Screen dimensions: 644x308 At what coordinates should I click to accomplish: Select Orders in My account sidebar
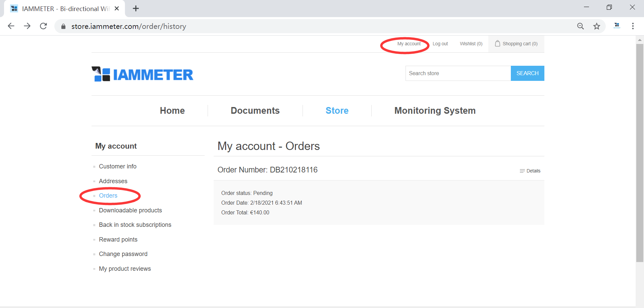(x=108, y=196)
